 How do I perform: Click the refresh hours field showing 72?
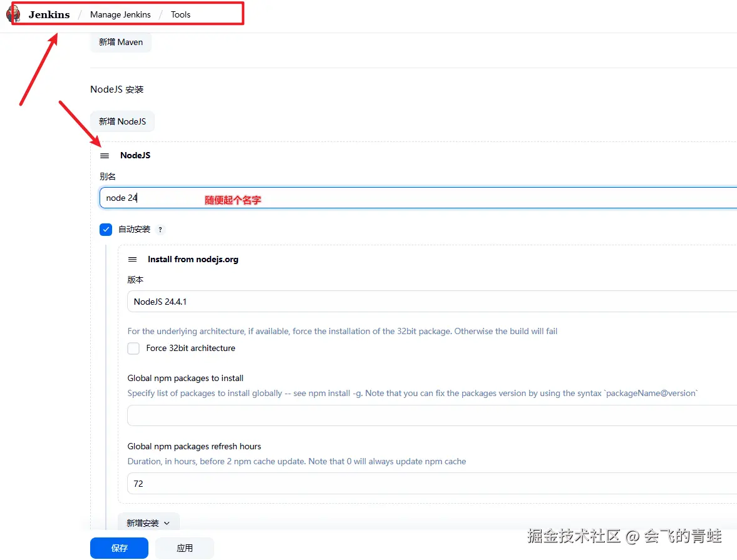432,484
